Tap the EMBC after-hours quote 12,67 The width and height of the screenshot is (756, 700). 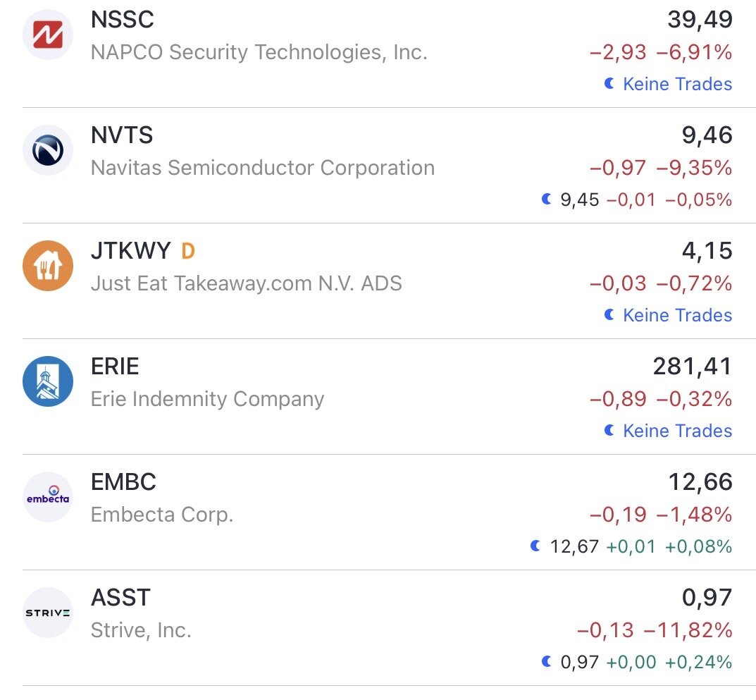[x=575, y=546]
